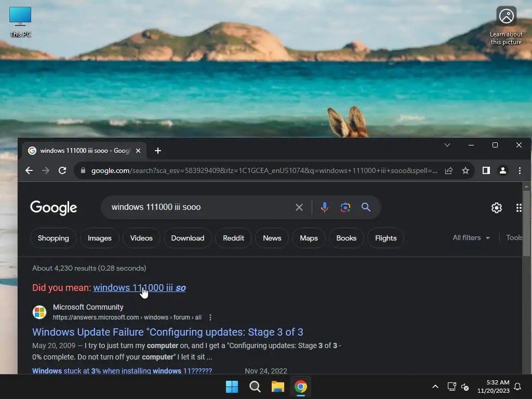Select the Books filter
The image size is (532, 399).
346,238
